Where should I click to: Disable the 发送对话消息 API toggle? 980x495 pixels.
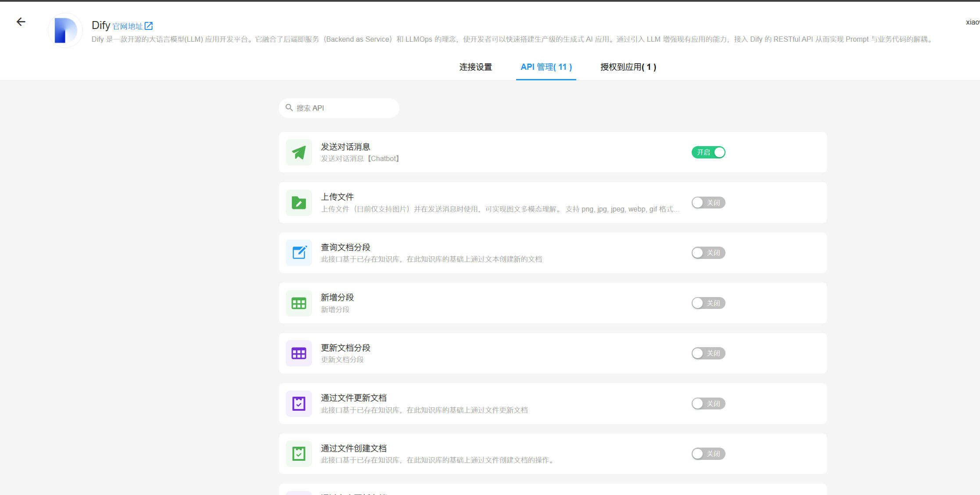708,152
